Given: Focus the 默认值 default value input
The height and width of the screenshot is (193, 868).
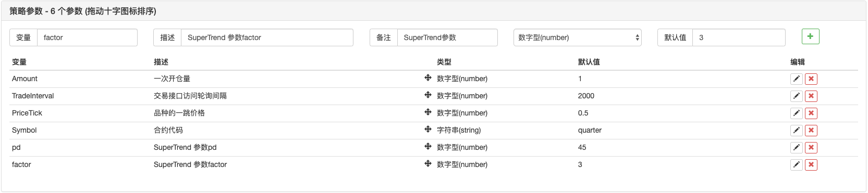Looking at the screenshot, I should point(739,37).
